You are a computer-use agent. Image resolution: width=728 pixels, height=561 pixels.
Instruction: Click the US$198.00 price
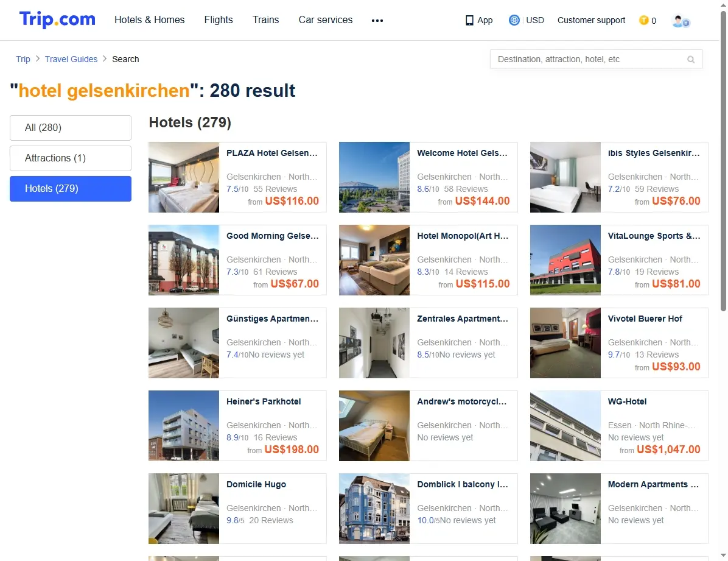pyautogui.click(x=292, y=450)
